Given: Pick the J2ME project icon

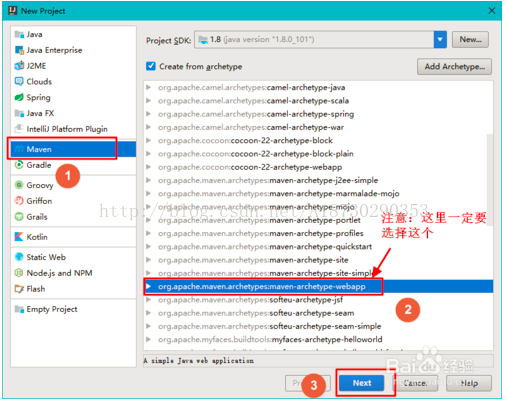Looking at the screenshot, I should pyautogui.click(x=19, y=66).
